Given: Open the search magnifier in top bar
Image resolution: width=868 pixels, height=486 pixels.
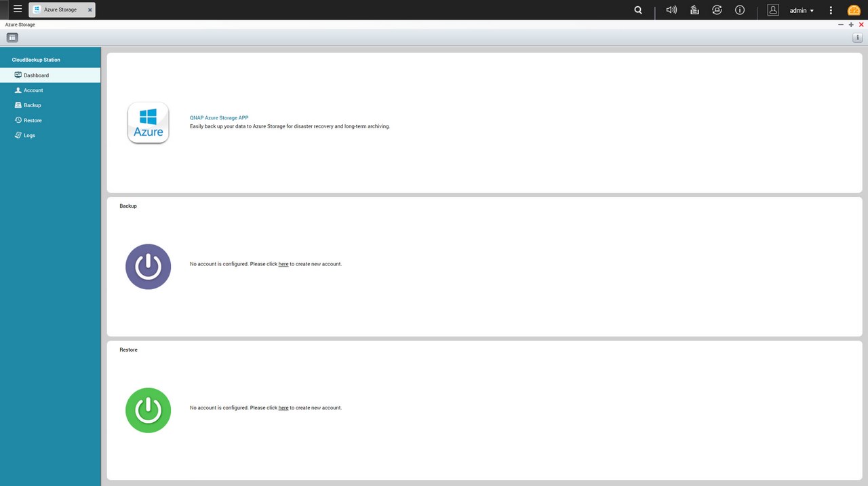Looking at the screenshot, I should coord(638,10).
